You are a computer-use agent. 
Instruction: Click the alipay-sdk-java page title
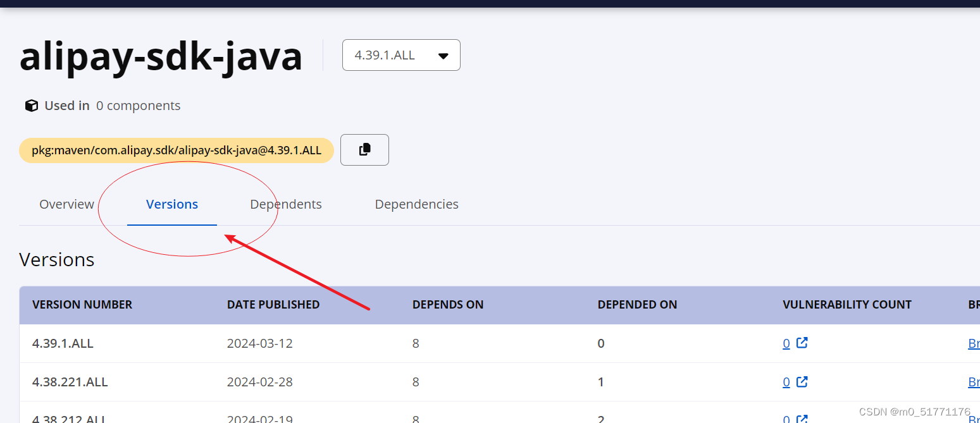(161, 56)
